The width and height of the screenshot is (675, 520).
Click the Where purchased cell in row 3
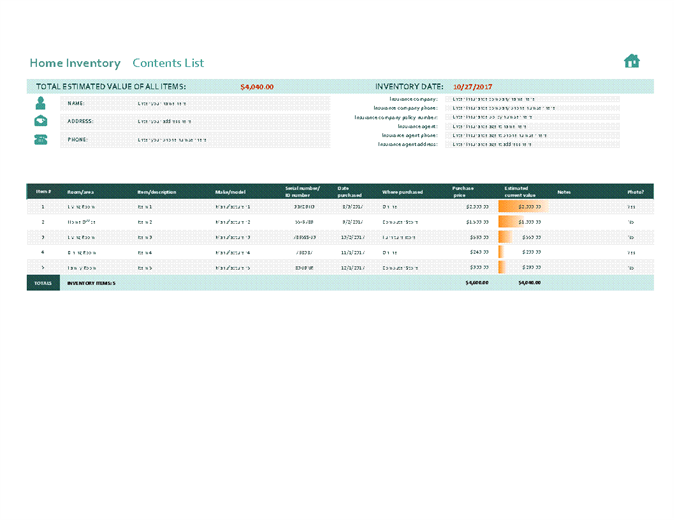click(399, 238)
